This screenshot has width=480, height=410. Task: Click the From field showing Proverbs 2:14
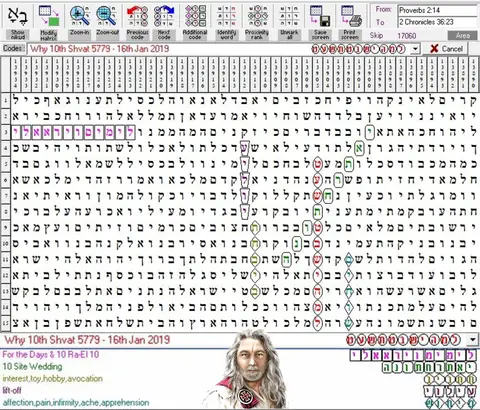pos(438,10)
